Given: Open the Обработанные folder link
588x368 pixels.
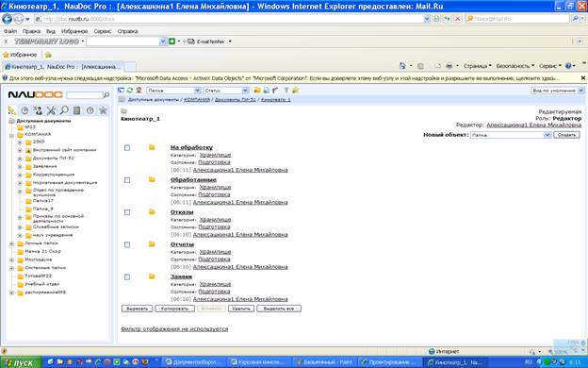Looking at the screenshot, I should 193,179.
